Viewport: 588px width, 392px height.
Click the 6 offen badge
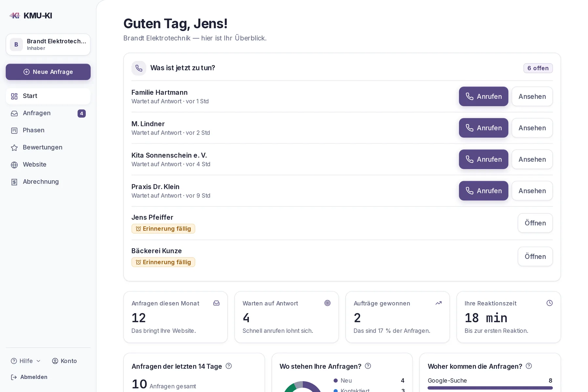538,68
